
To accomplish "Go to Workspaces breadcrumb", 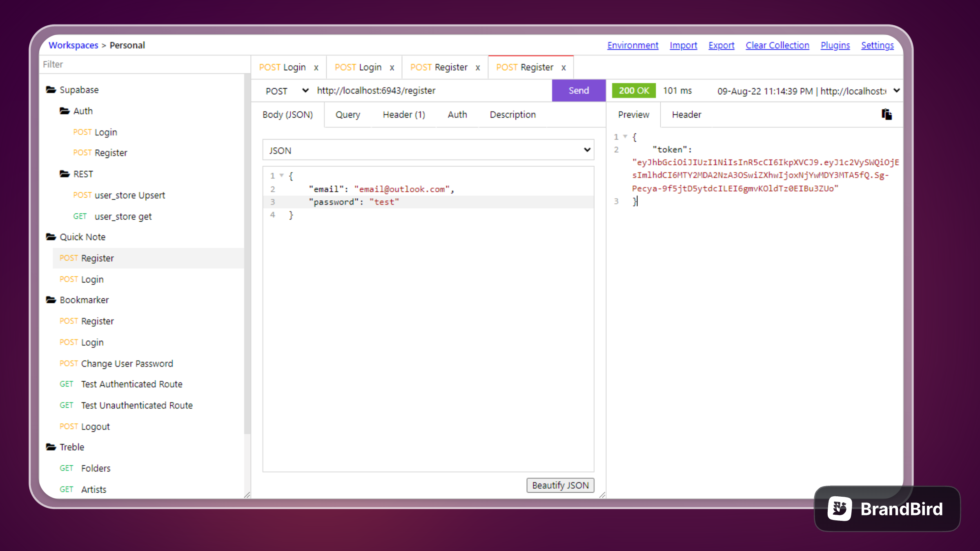I will [73, 45].
